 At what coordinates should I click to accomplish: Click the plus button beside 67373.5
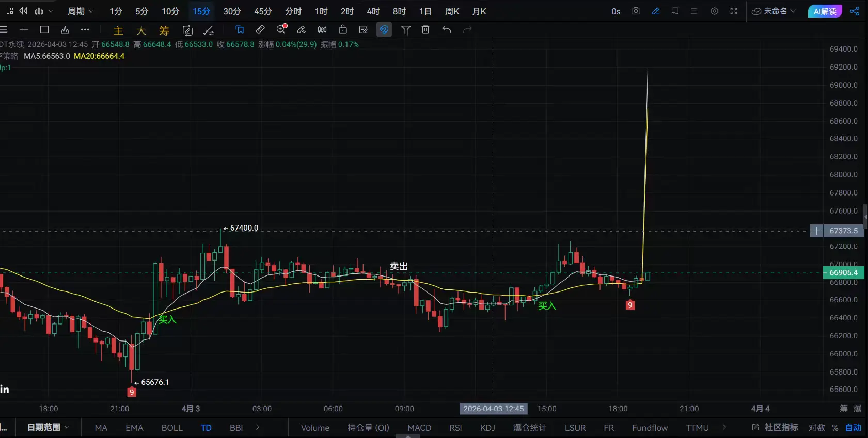816,231
